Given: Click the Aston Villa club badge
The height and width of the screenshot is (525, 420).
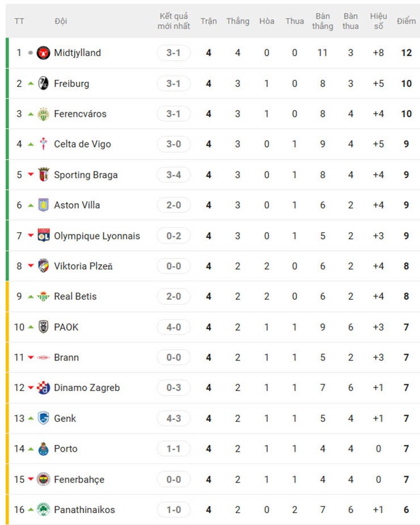Looking at the screenshot, I should point(43,205).
